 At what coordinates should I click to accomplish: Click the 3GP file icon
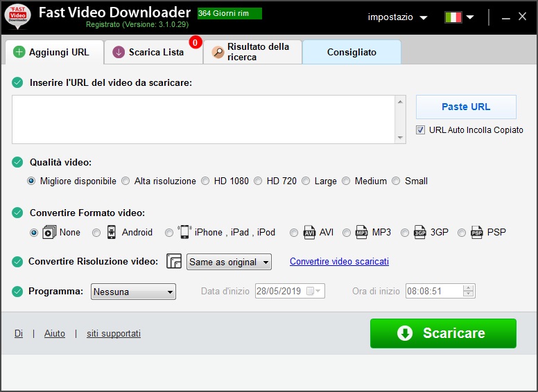tap(419, 232)
